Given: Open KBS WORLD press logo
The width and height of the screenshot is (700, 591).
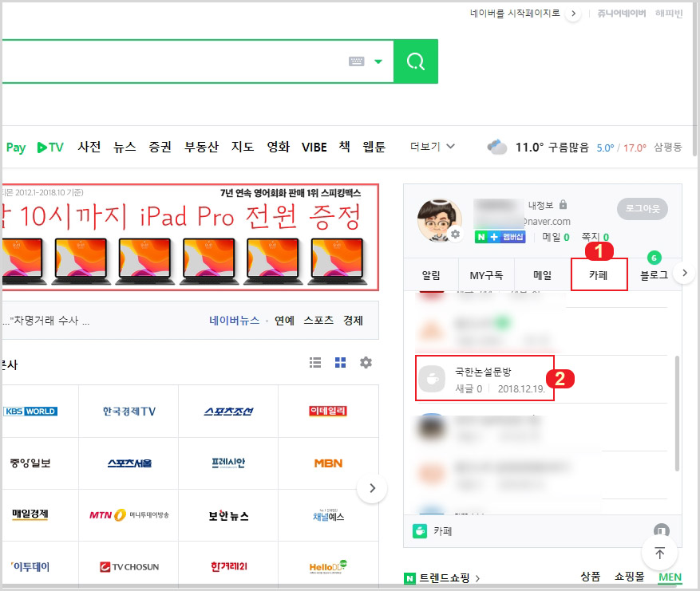Looking at the screenshot, I should pos(30,412).
